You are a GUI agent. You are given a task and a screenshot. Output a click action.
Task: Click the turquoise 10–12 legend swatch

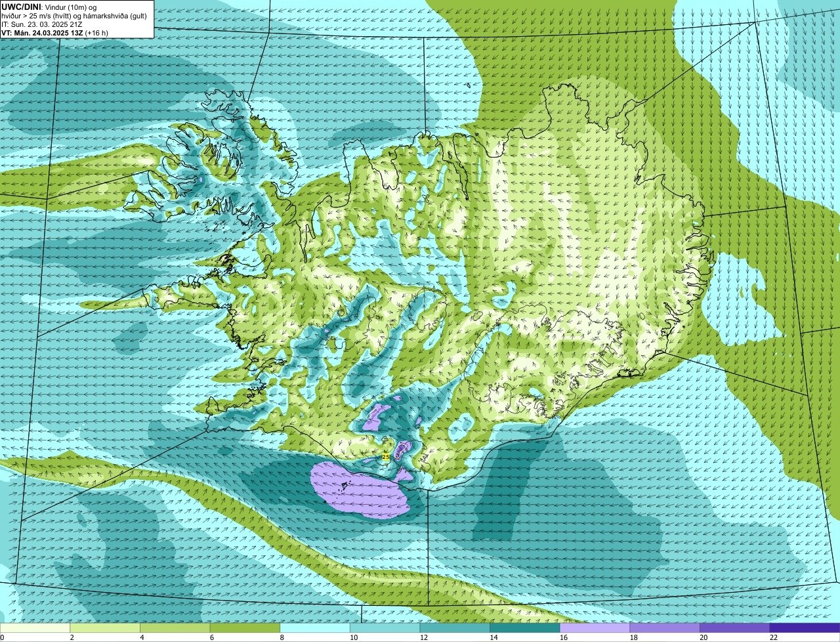tap(385, 628)
